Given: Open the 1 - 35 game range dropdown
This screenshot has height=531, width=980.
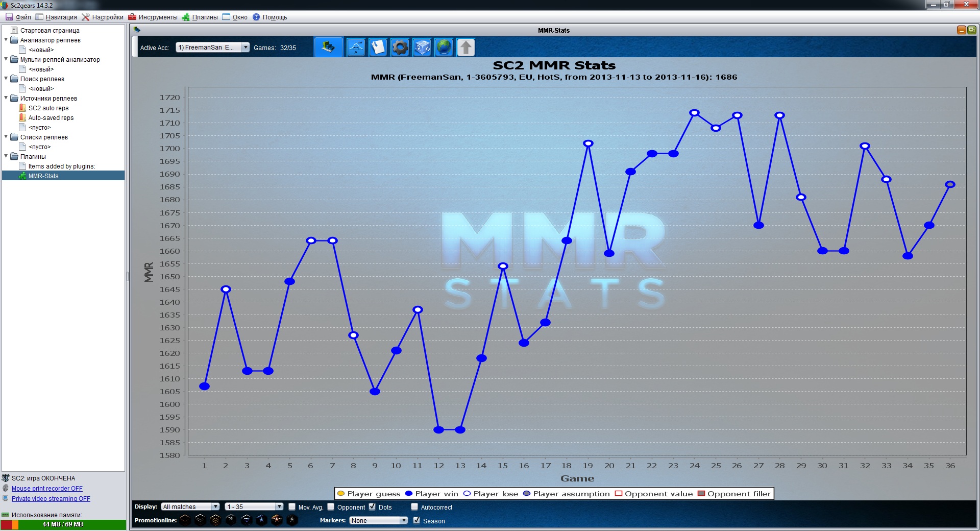Looking at the screenshot, I should point(254,506).
